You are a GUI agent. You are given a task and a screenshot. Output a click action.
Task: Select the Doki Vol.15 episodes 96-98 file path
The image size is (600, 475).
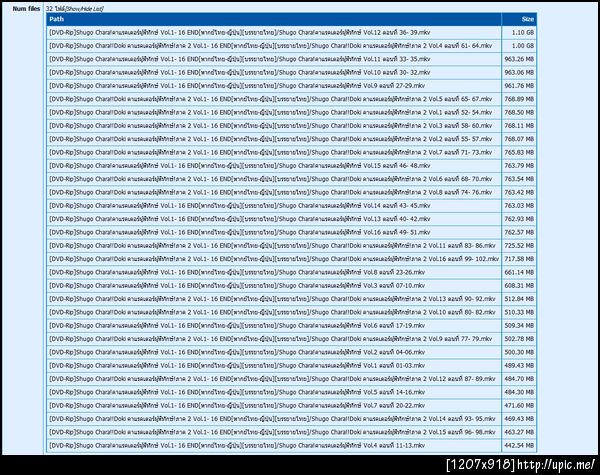[x=272, y=432]
